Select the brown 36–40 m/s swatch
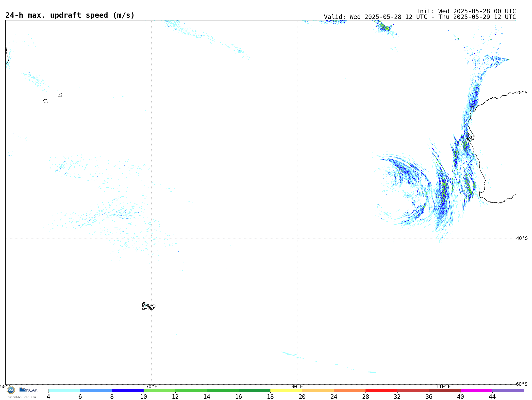Viewport: 532px width, 400px height. [x=445, y=391]
